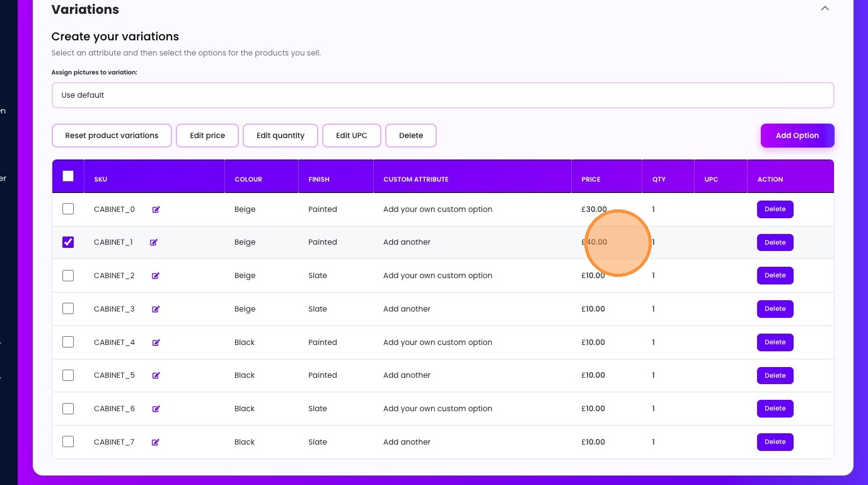The height and width of the screenshot is (485, 868).
Task: Edit SKU icon for CABINET_5
Action: tap(156, 375)
